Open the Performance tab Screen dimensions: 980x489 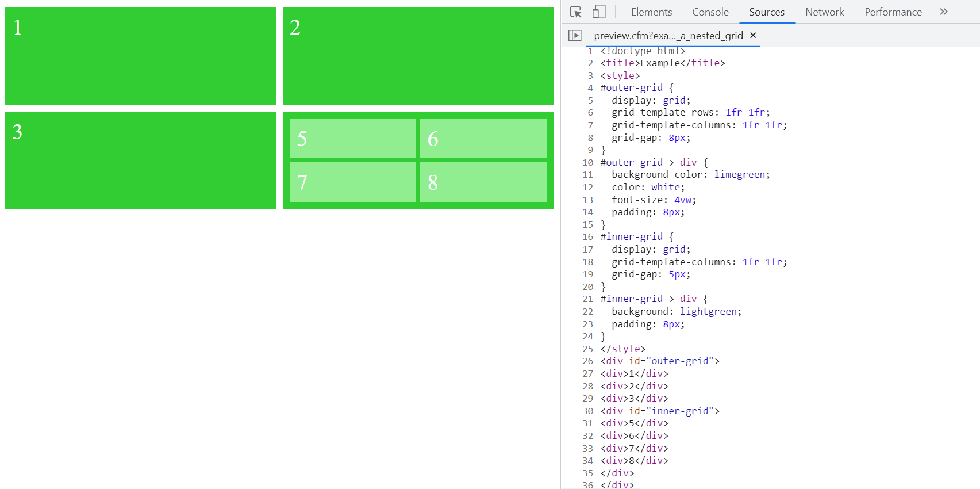pos(893,12)
